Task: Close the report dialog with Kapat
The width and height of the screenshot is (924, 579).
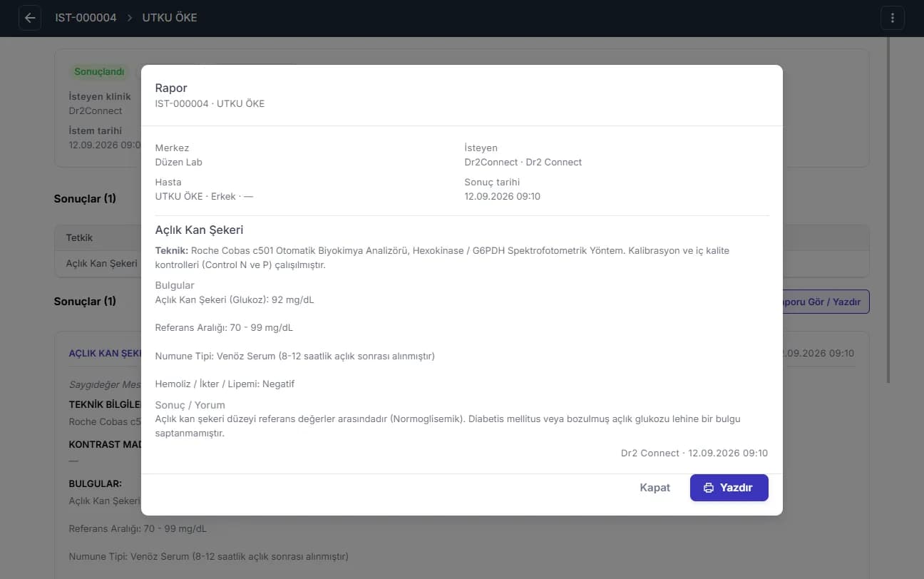Action: coord(654,488)
